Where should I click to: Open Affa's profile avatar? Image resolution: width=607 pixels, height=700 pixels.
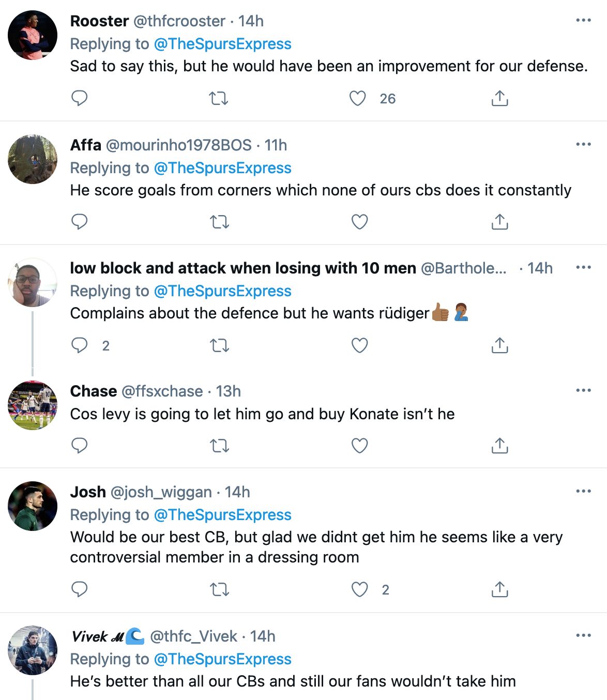point(33,159)
